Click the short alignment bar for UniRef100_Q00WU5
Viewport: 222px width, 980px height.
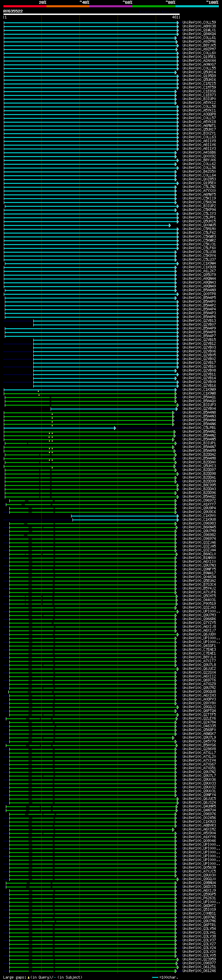point(87,225)
